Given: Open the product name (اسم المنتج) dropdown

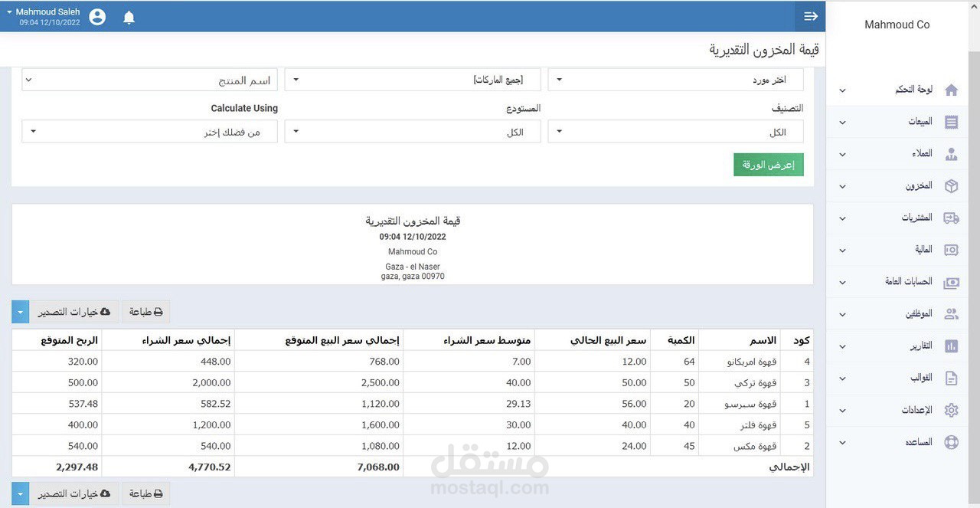Looking at the screenshot, I should pyautogui.click(x=149, y=80).
